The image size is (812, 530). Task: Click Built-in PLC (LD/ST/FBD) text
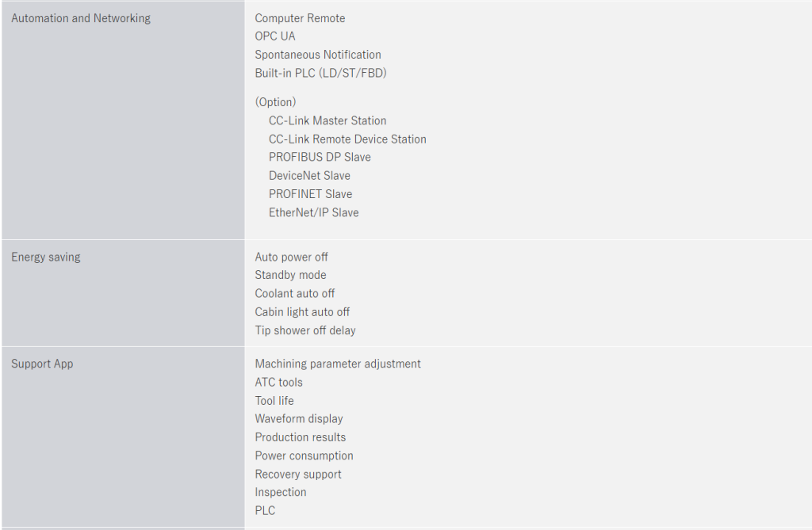(x=320, y=73)
